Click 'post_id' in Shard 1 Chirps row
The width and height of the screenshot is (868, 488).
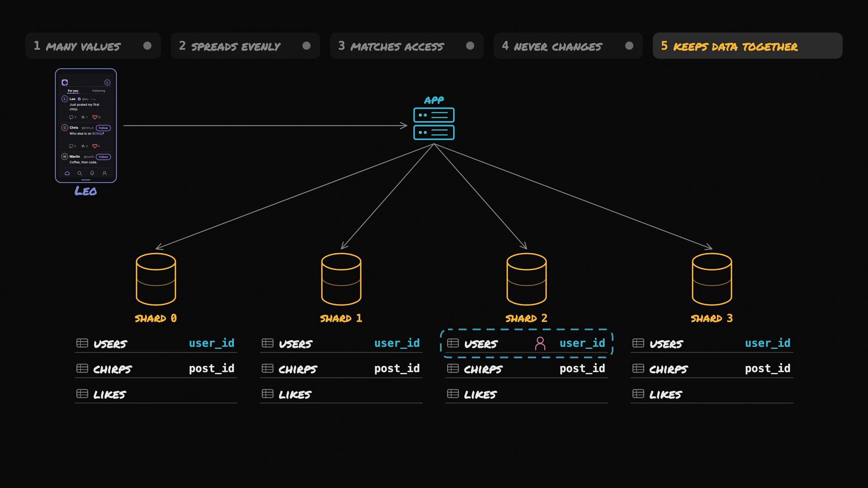tap(397, 368)
